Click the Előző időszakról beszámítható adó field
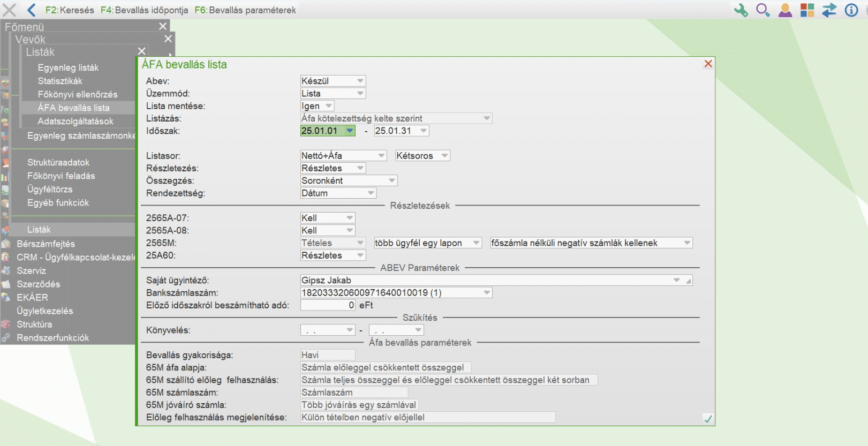The width and height of the screenshot is (868, 446). [328, 305]
